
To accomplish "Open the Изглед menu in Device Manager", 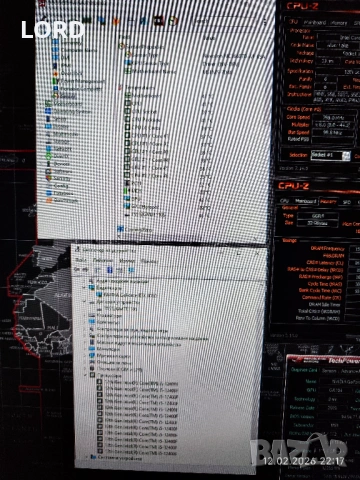I will click(127, 261).
